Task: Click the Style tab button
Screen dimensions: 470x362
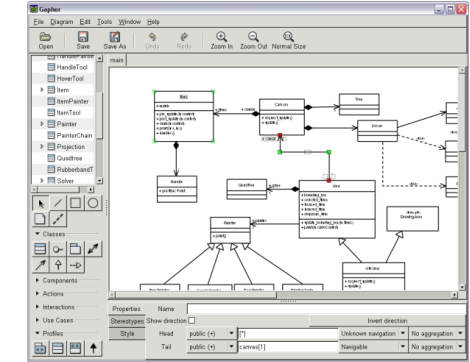Action: pyautogui.click(x=127, y=333)
